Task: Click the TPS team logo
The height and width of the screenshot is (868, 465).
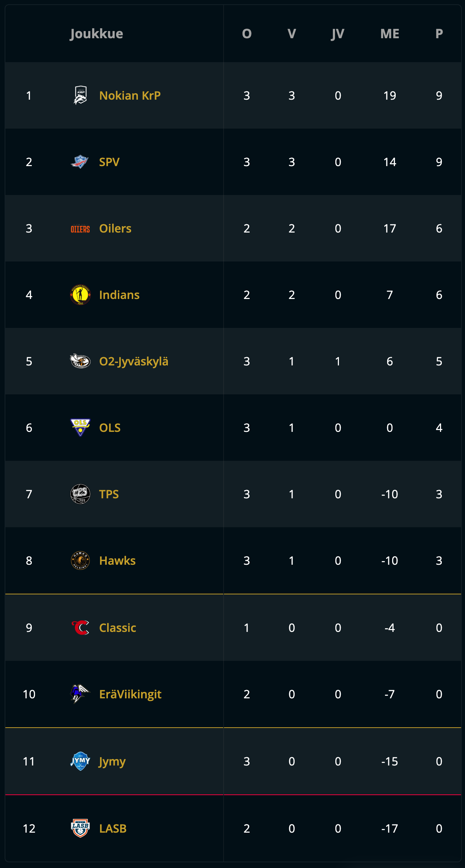Action: (x=80, y=494)
